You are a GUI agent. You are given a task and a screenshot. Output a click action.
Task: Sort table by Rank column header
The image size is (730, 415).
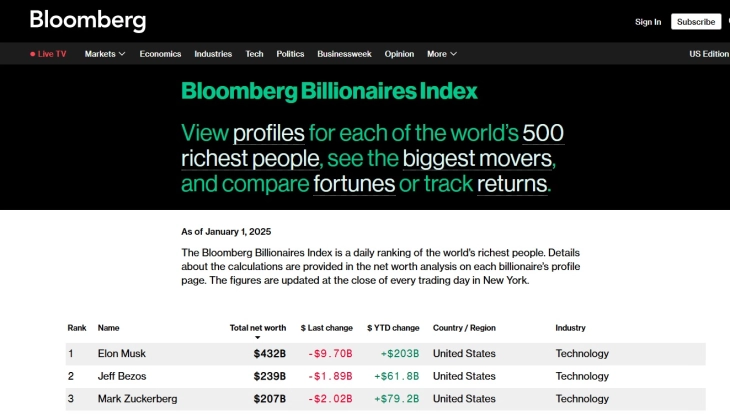pos(77,328)
